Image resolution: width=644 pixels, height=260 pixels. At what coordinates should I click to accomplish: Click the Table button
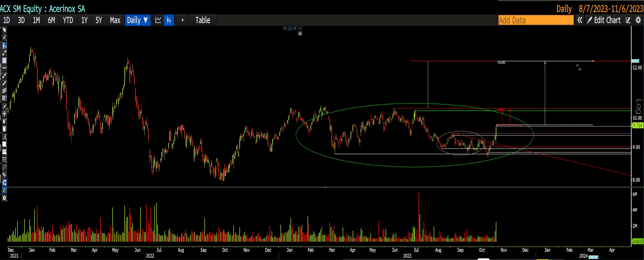point(203,20)
